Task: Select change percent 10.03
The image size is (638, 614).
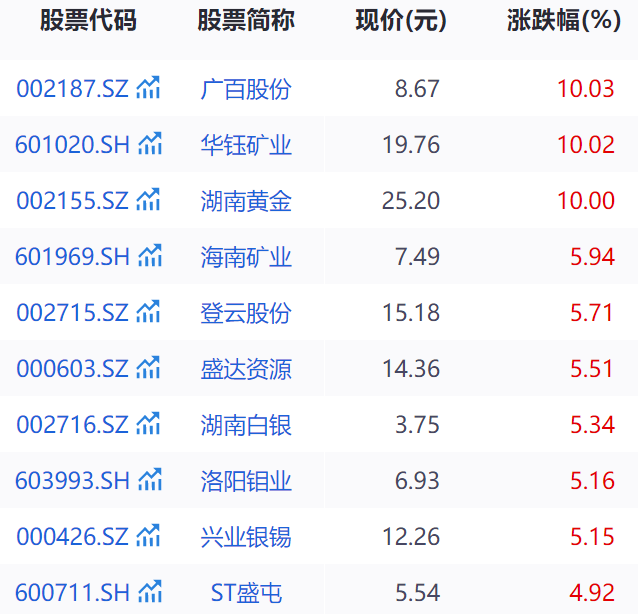Action: 586,88
